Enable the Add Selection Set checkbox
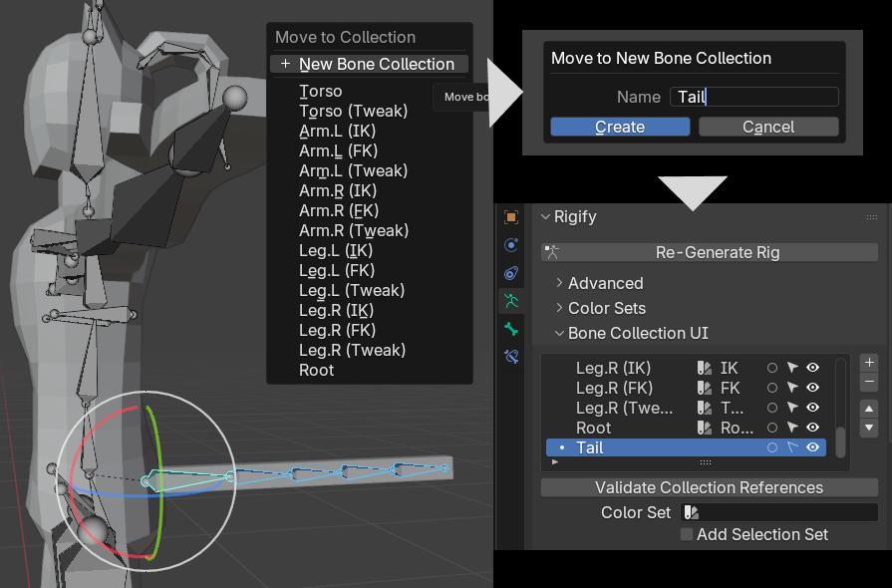Viewport: 892px width, 588px height. coord(687,534)
